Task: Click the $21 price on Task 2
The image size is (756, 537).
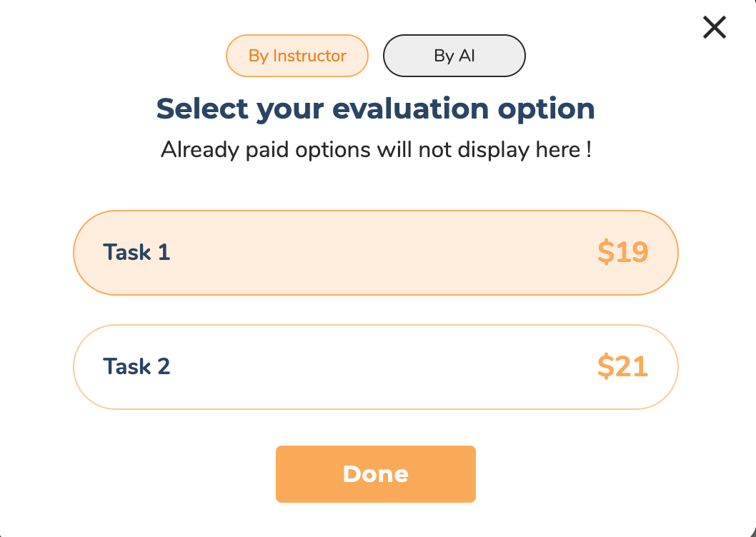Action: 622,367
